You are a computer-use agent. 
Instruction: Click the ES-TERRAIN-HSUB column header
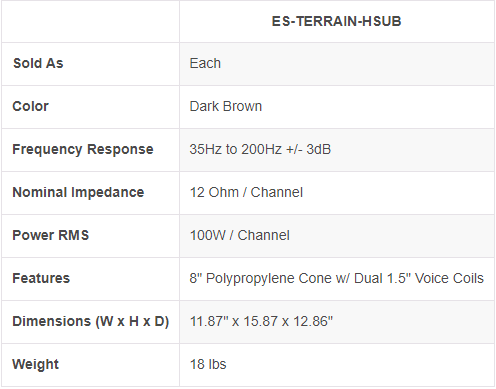[x=336, y=21]
